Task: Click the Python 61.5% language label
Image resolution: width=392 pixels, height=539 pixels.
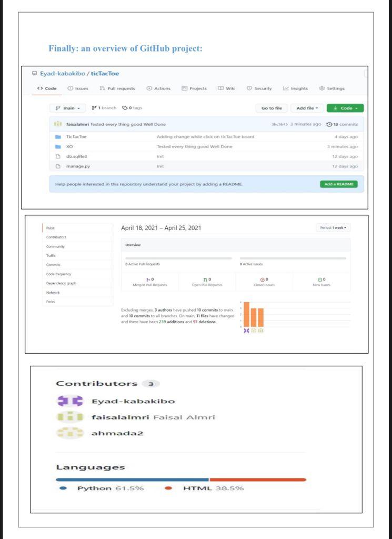Action: tap(102, 488)
